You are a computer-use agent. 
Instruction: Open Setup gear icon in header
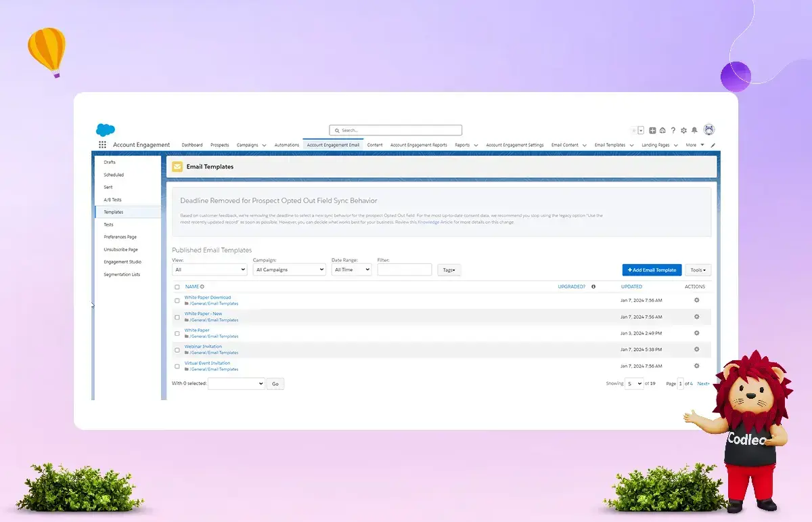click(x=683, y=131)
